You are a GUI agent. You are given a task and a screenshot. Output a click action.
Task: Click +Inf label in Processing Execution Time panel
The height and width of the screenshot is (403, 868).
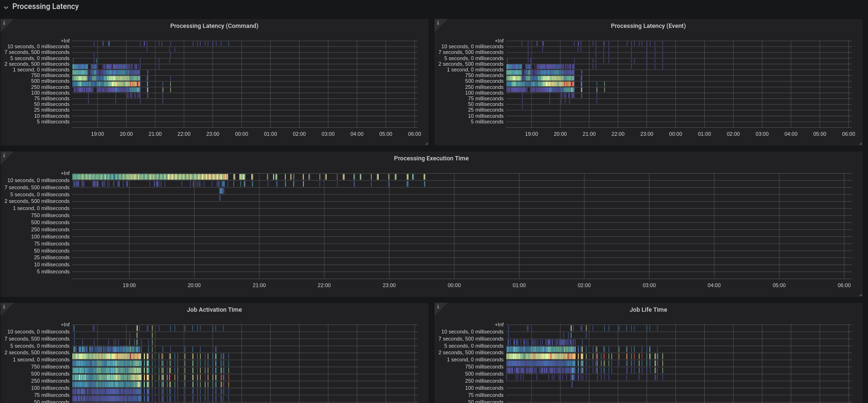coord(65,174)
